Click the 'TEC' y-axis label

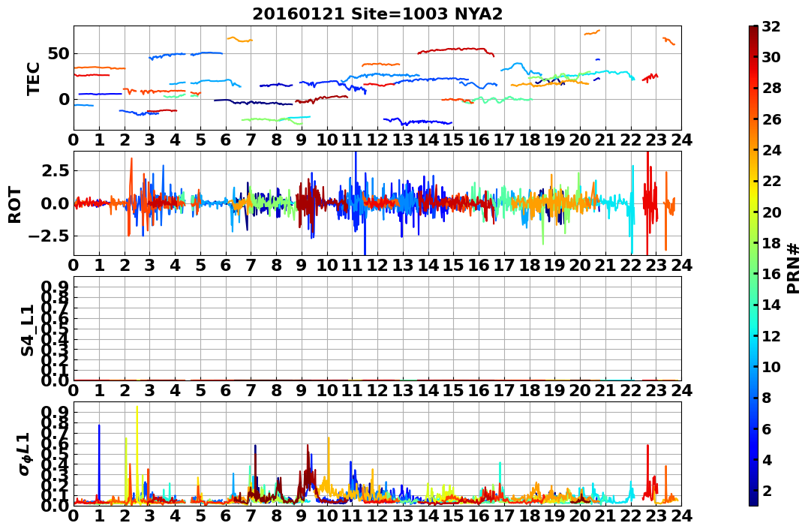34,78
